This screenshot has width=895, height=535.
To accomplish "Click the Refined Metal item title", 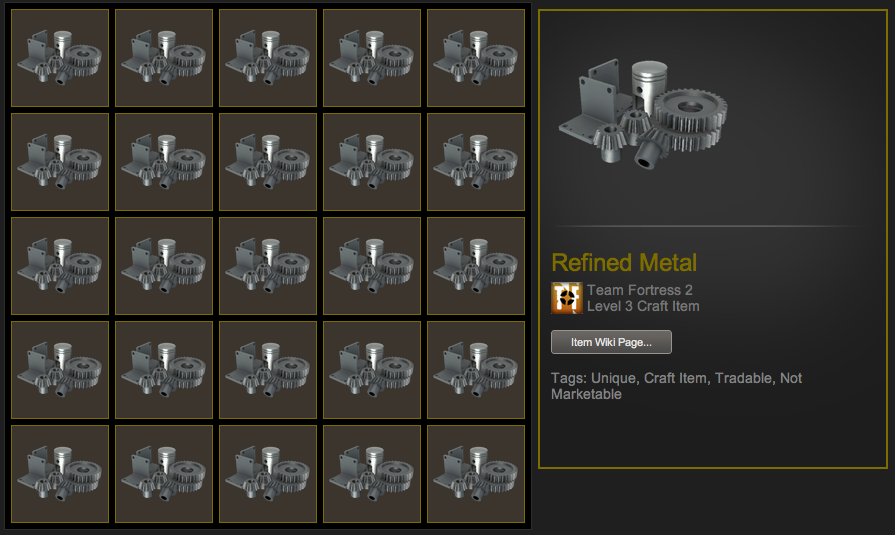I will pyautogui.click(x=624, y=263).
